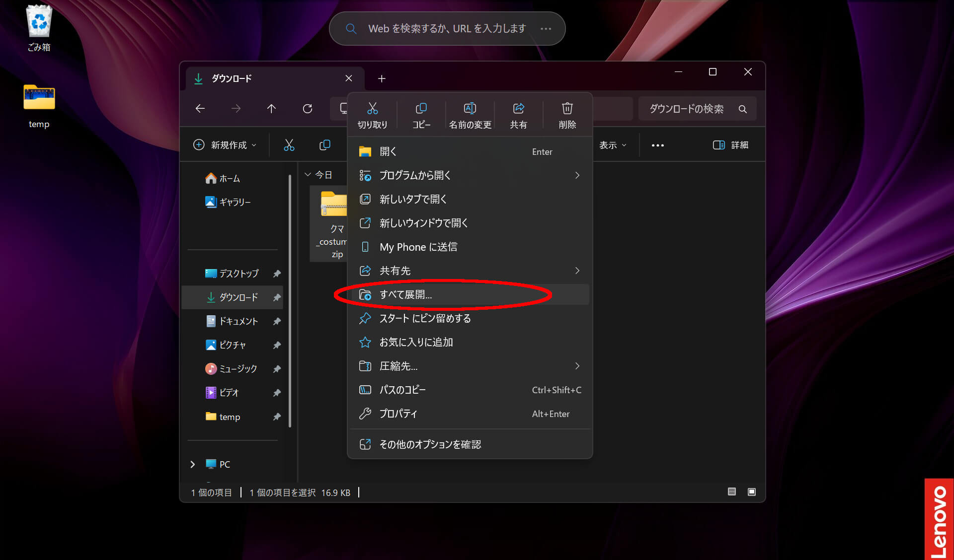The height and width of the screenshot is (560, 954).
Task: Click the new tab plus button
Action: coord(382,78)
